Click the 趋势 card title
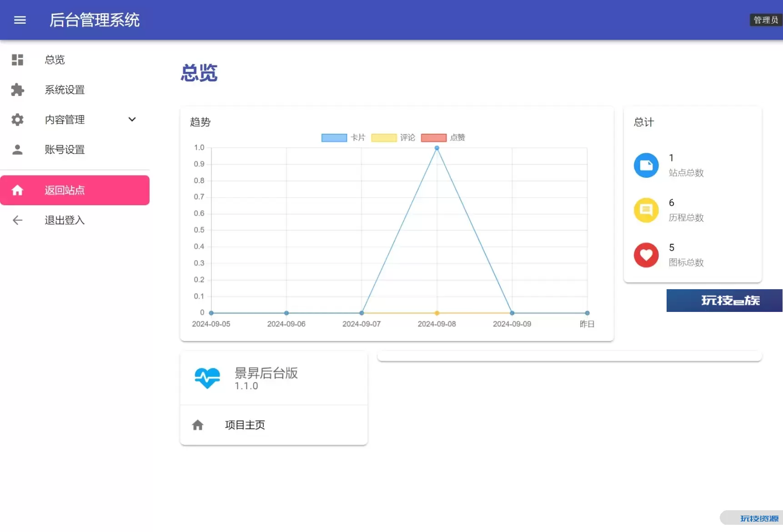The image size is (783, 532). 200,122
